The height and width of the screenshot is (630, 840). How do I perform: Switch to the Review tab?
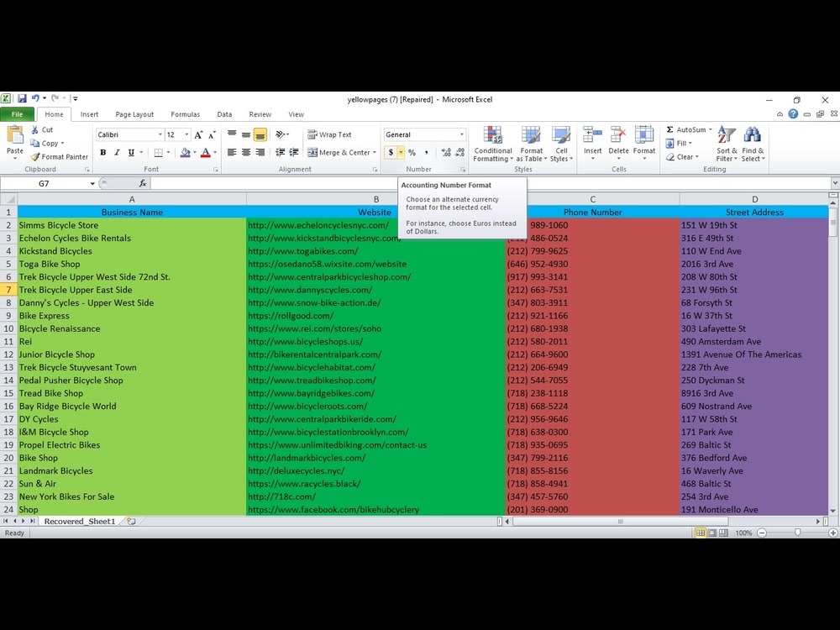[x=260, y=114]
